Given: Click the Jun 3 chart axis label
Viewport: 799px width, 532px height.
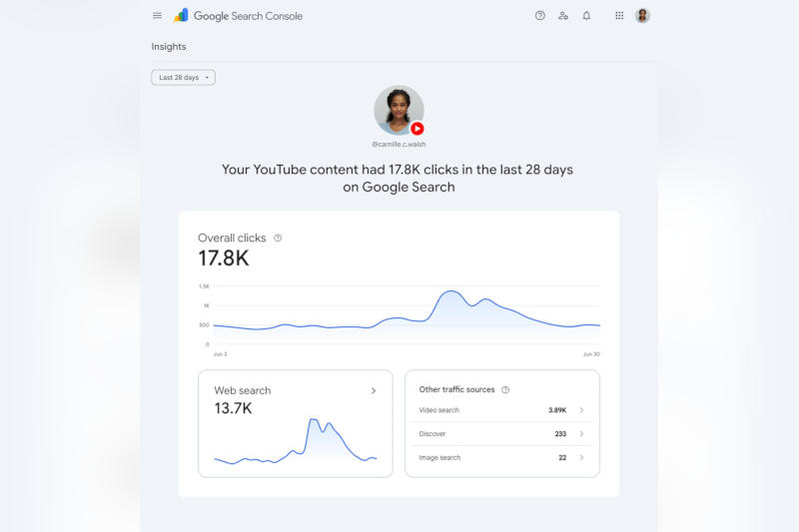Looking at the screenshot, I should point(220,354).
